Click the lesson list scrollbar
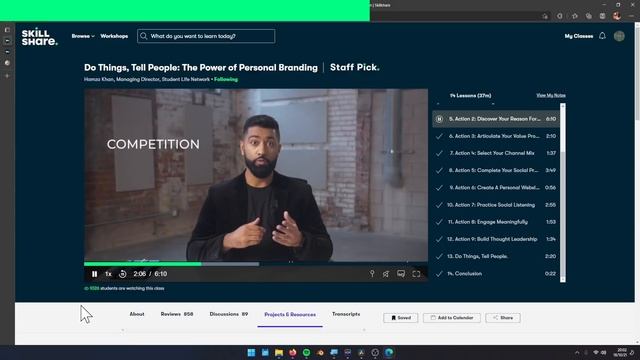The image size is (640, 360). point(563,131)
